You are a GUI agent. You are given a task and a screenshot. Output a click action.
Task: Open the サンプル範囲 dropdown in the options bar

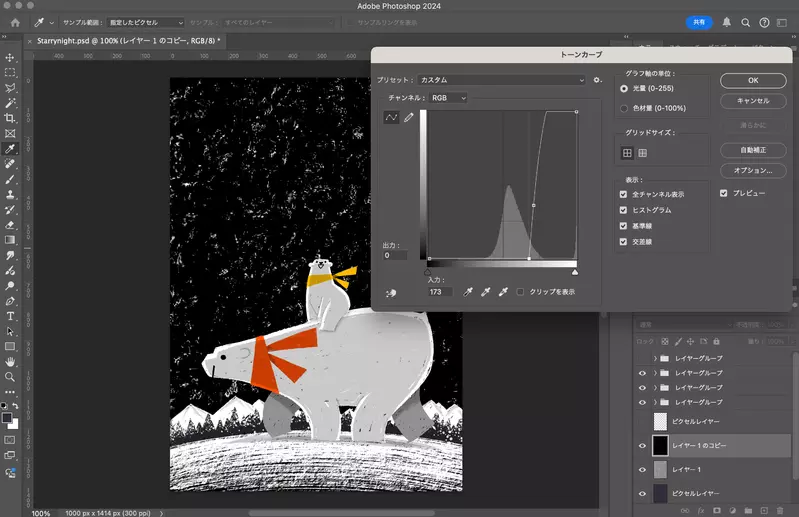click(145, 22)
